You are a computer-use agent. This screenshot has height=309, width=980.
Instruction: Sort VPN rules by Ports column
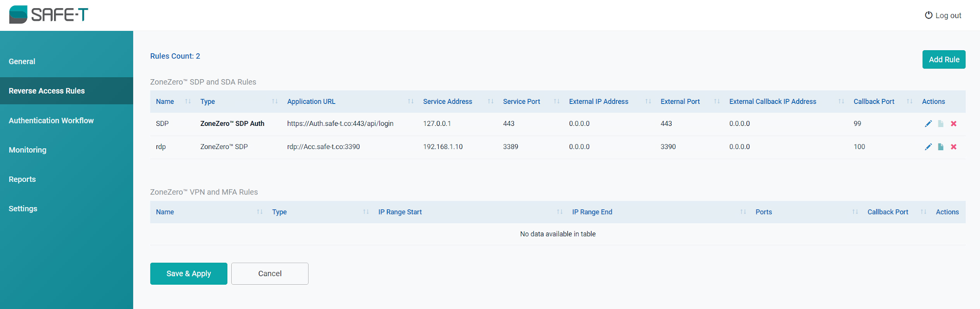pyautogui.click(x=855, y=212)
